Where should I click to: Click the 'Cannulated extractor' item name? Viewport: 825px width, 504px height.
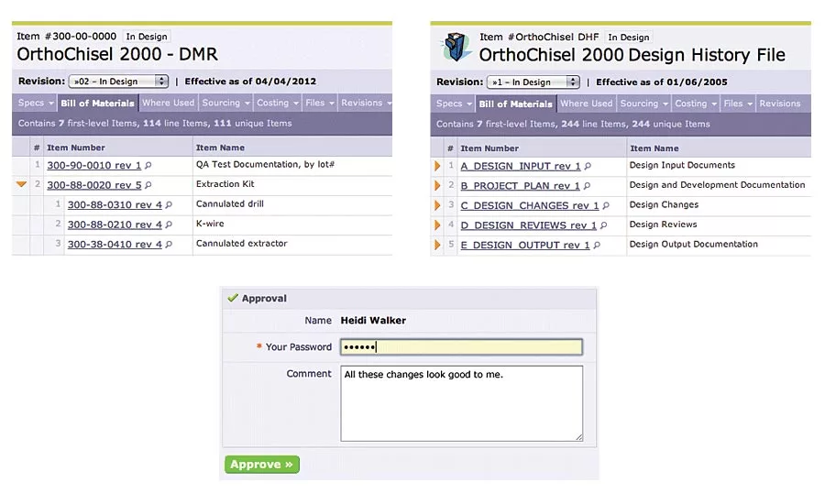241,244
